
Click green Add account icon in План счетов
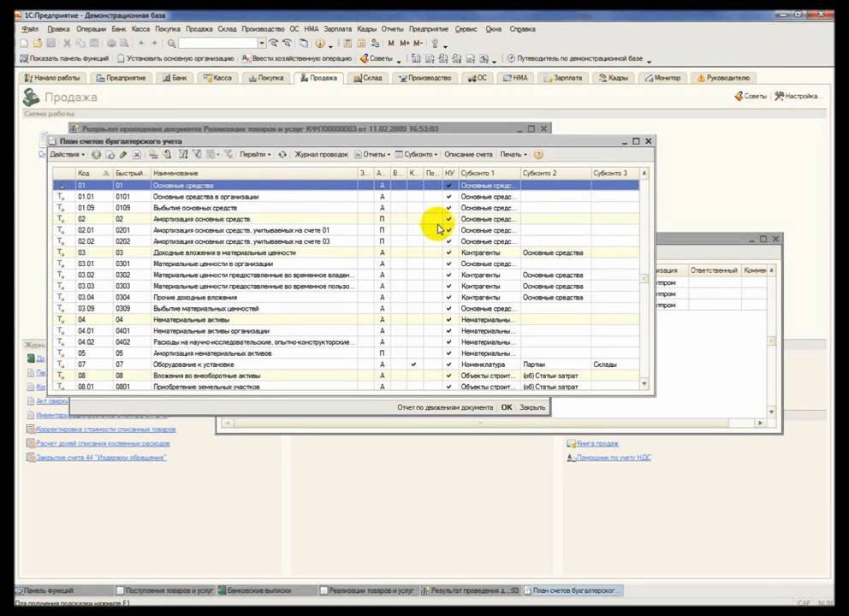pos(97,155)
